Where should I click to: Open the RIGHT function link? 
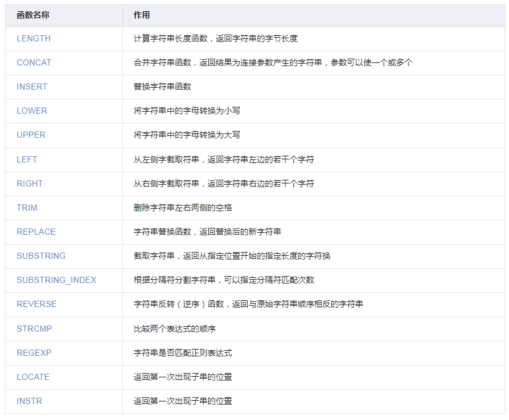(29, 183)
